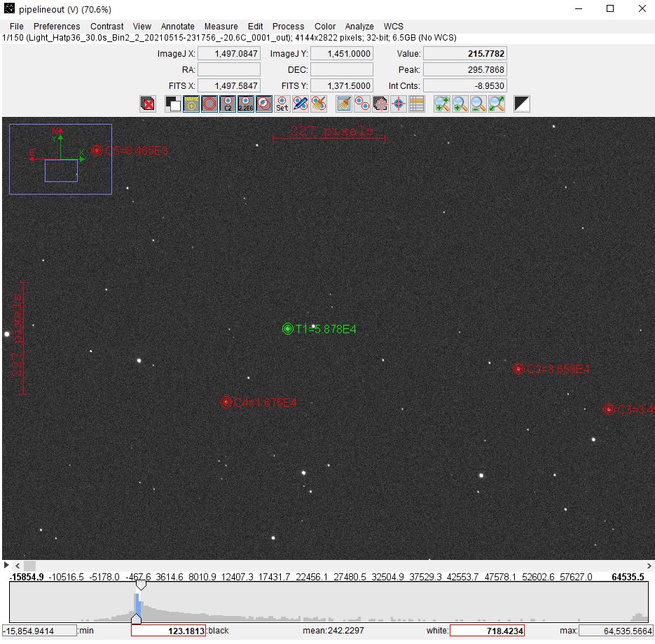Toggle the 2.2E6 source counts display
The height and width of the screenshot is (644, 655).
[x=245, y=104]
